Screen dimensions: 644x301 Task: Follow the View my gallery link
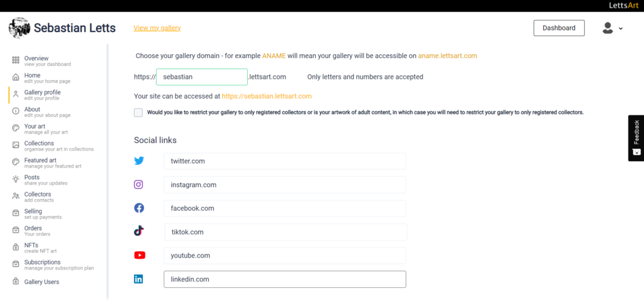point(157,28)
